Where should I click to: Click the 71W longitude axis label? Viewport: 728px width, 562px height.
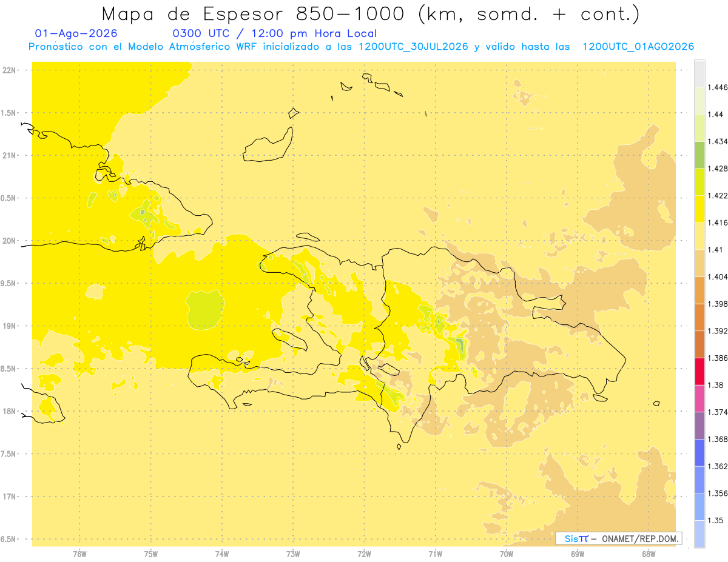pos(435,554)
